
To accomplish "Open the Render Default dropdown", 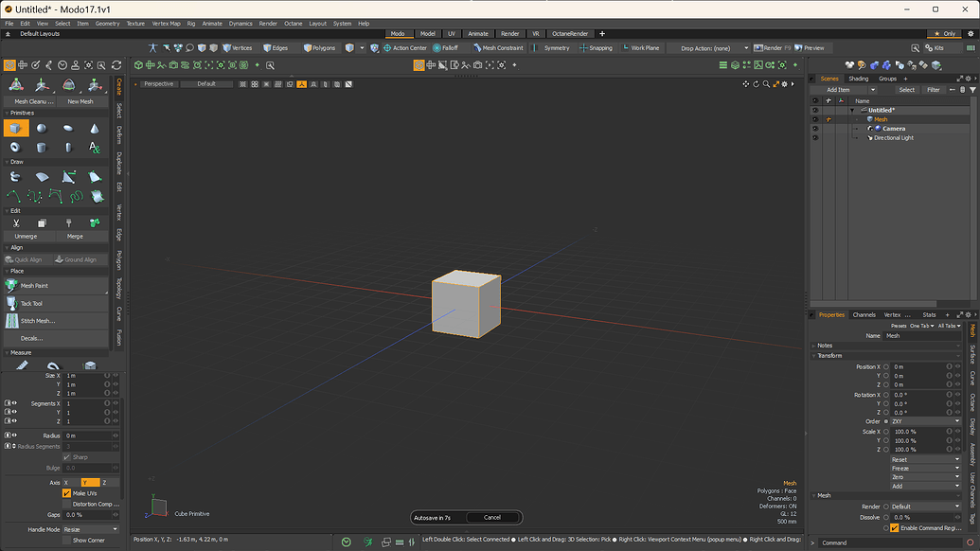I will (x=925, y=506).
